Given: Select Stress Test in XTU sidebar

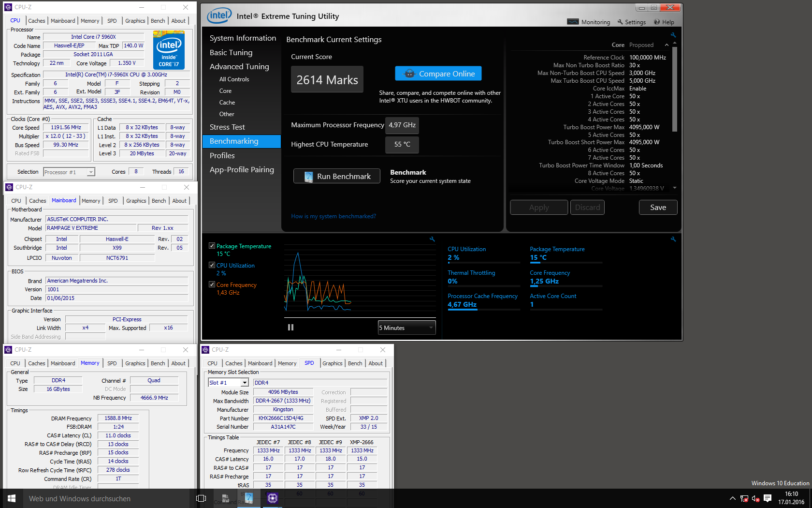Looking at the screenshot, I should point(227,127).
